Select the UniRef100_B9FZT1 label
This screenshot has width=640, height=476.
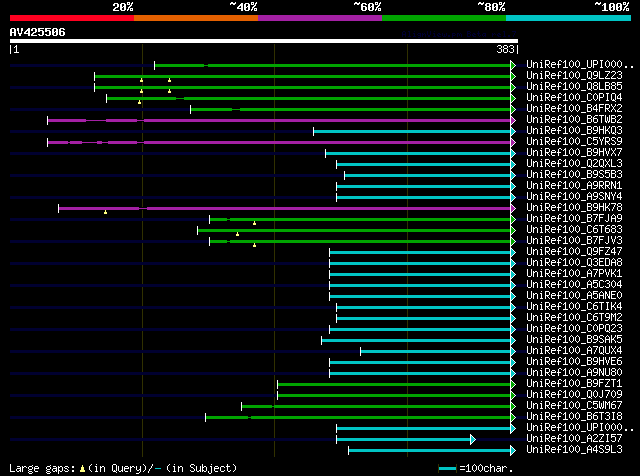point(574,384)
